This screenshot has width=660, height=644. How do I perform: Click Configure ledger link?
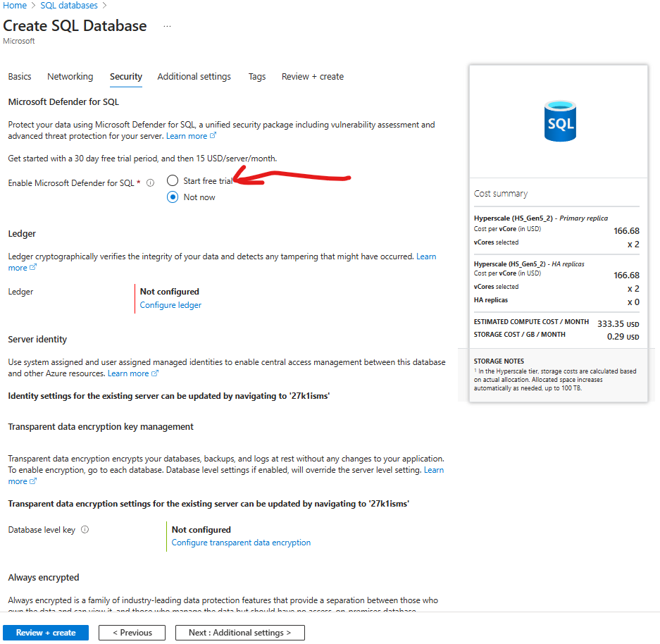point(170,305)
